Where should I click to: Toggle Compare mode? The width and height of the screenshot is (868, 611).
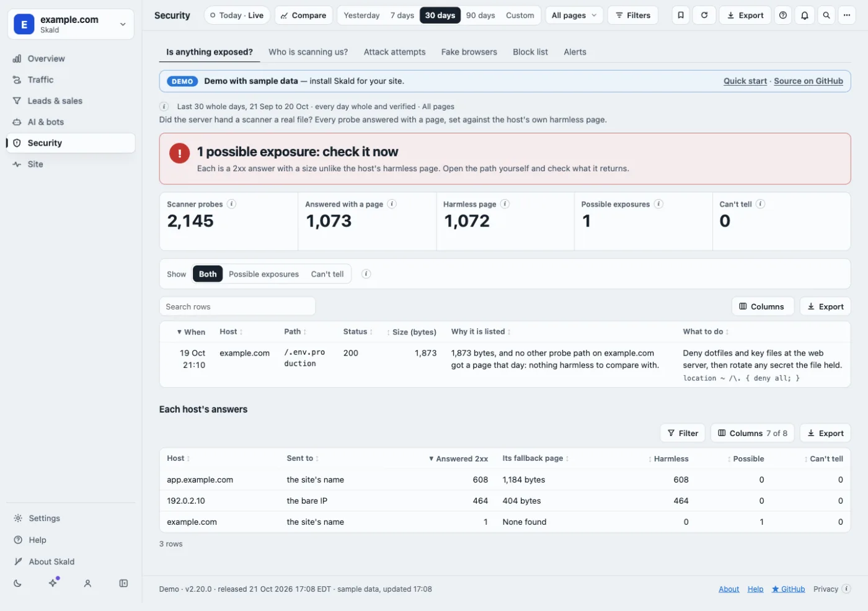[x=304, y=15]
